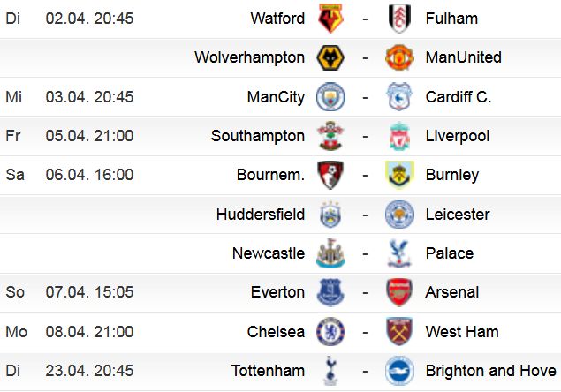Open the Brighton and Hove team link
The width and height of the screenshot is (561, 392).
491,371
